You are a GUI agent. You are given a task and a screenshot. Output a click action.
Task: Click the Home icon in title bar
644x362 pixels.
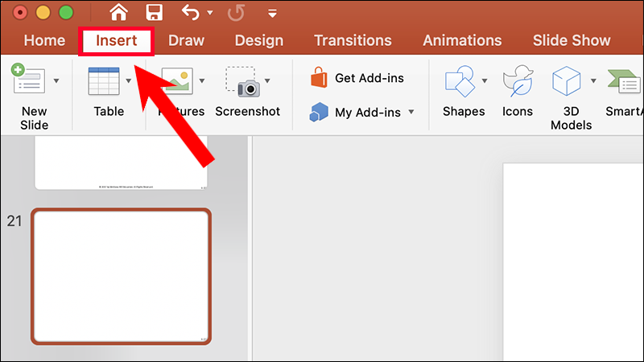(118, 12)
